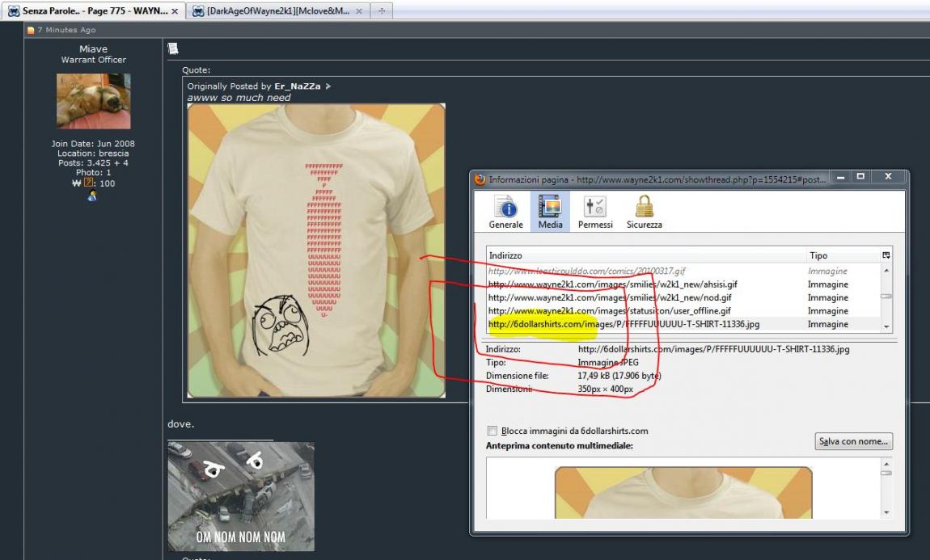This screenshot has height=560, width=930.
Task: Click media list scrollbar down arrow
Action: 886,326
